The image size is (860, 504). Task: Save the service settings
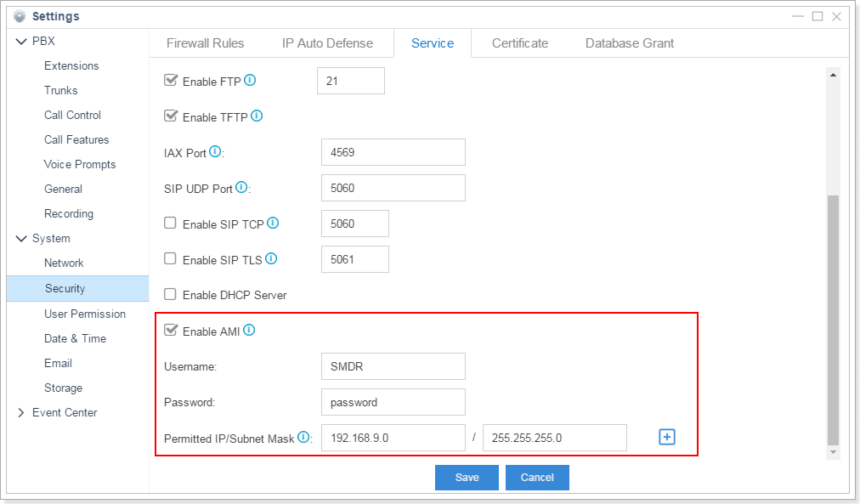tap(467, 478)
